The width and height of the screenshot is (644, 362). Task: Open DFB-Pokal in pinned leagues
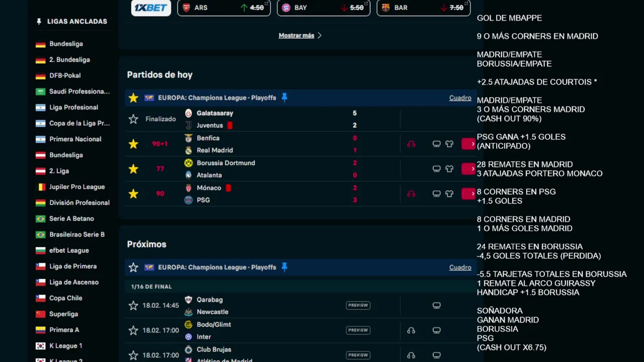[x=65, y=75]
